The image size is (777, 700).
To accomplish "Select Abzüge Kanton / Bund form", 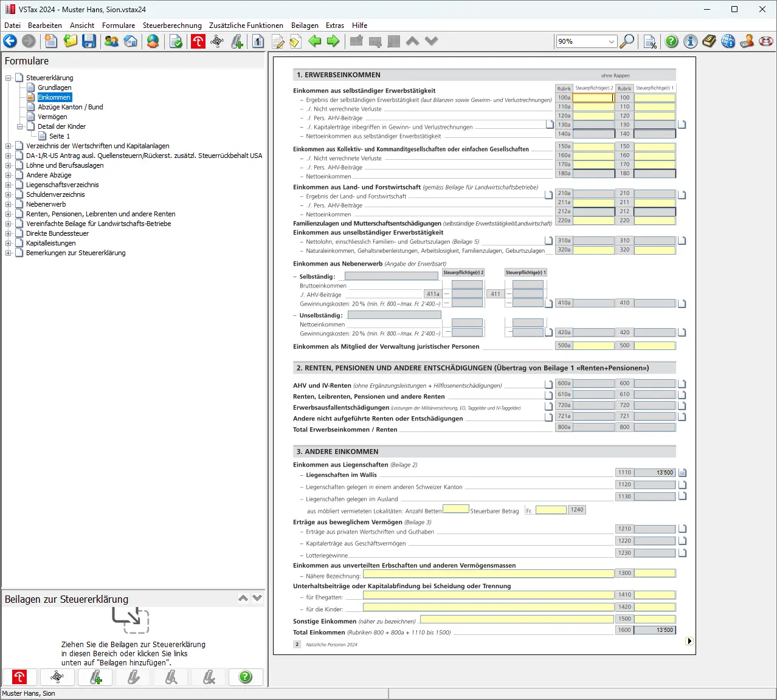I will point(70,107).
